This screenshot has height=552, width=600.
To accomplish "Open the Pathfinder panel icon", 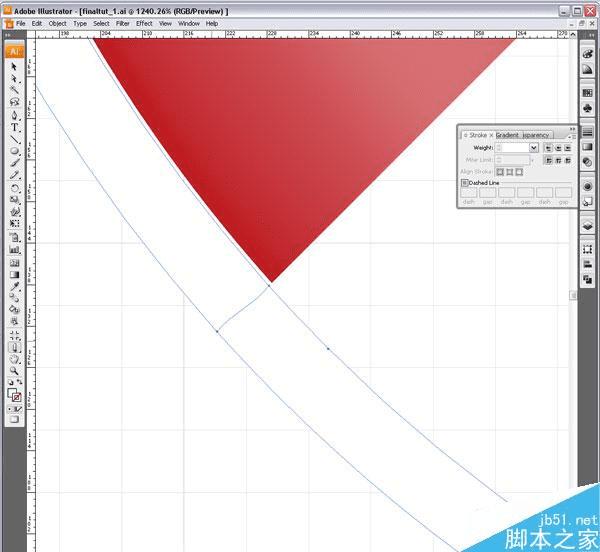I will click(587, 280).
